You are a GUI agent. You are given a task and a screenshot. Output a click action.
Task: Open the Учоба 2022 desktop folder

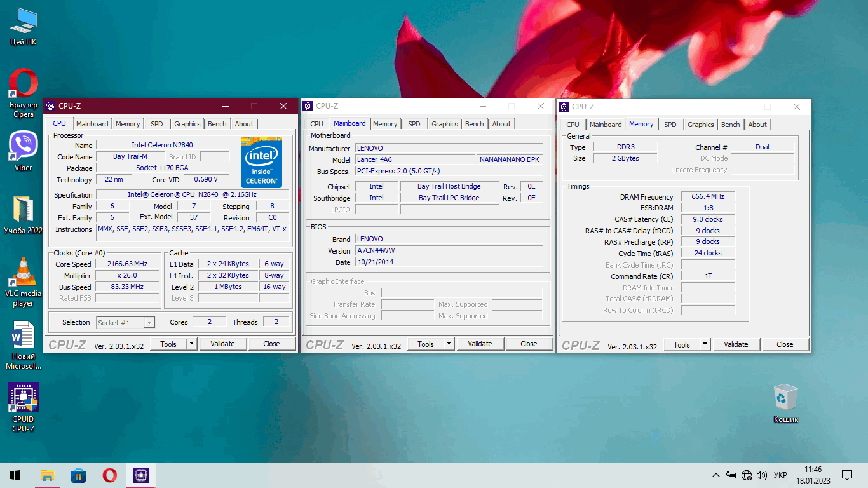coord(24,215)
